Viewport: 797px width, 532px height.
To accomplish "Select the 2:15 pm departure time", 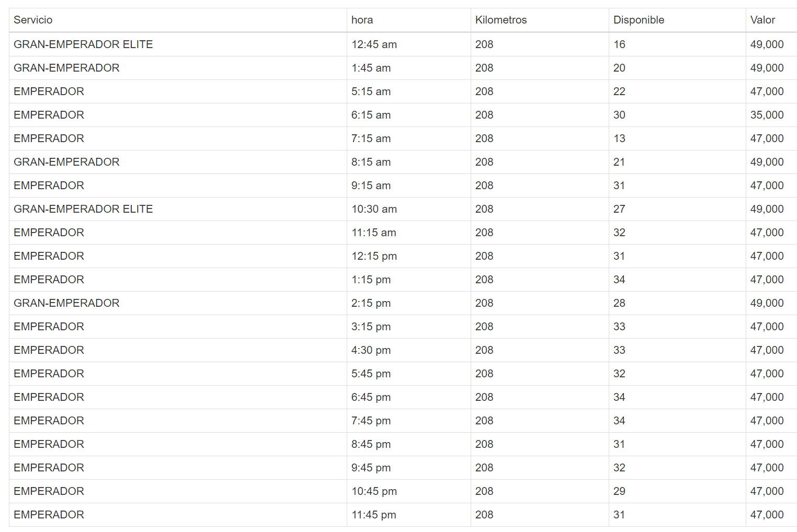I will click(x=371, y=303).
